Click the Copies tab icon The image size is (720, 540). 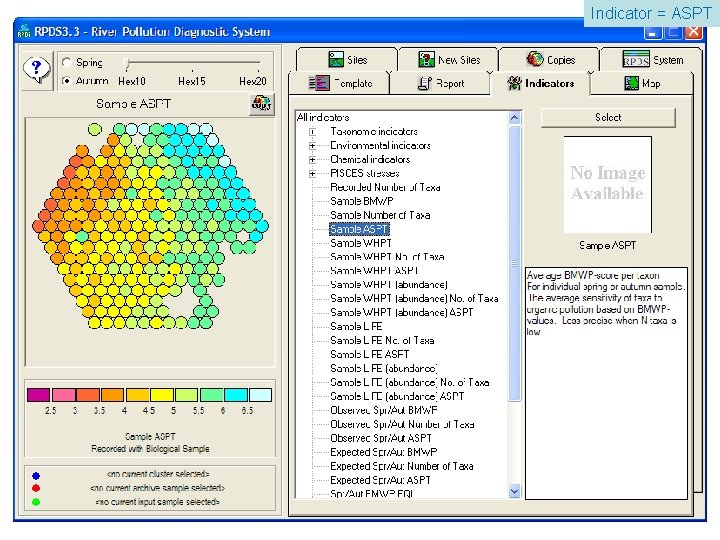[534, 59]
